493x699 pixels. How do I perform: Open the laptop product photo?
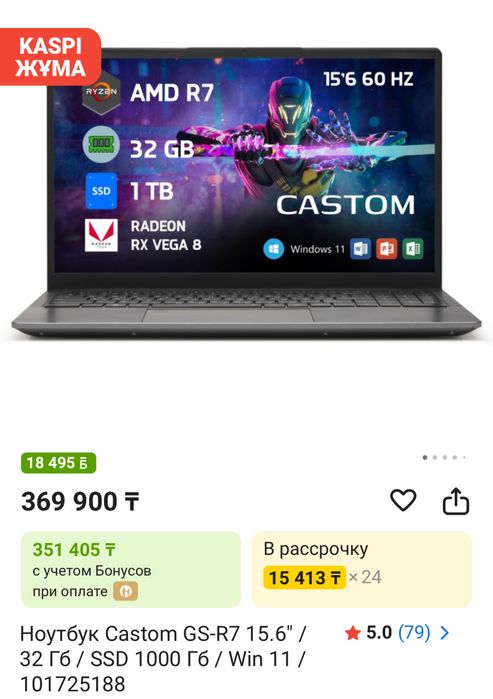tap(246, 192)
